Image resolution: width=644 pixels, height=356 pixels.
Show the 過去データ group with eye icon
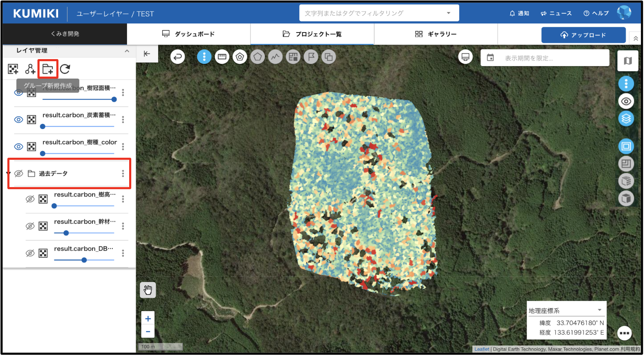click(x=19, y=173)
